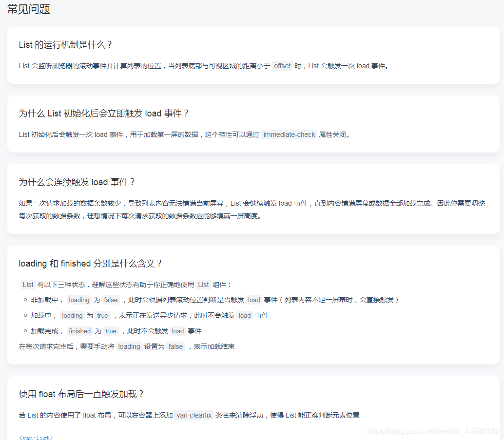Click 'loading' tag in the 非加载中 bullet
504x440 pixels.
coord(79,300)
